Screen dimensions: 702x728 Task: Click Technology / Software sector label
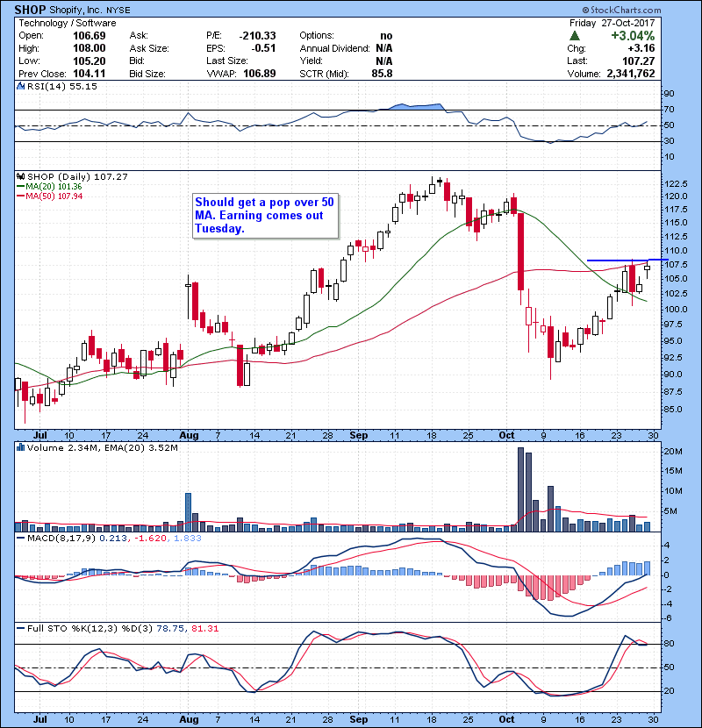tap(68, 23)
